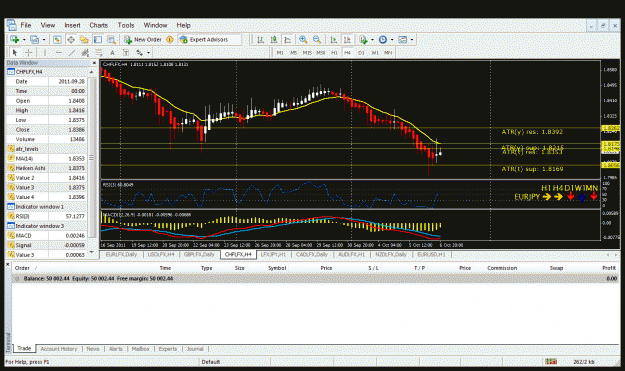The width and height of the screenshot is (625, 371).
Task: Expand the arrows objects dropdown
Action: (148, 52)
